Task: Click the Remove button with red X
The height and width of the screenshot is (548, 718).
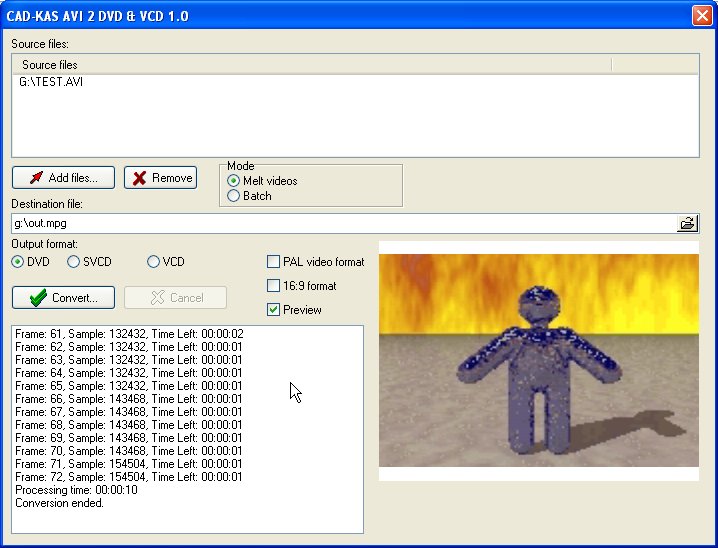Action: [161, 177]
